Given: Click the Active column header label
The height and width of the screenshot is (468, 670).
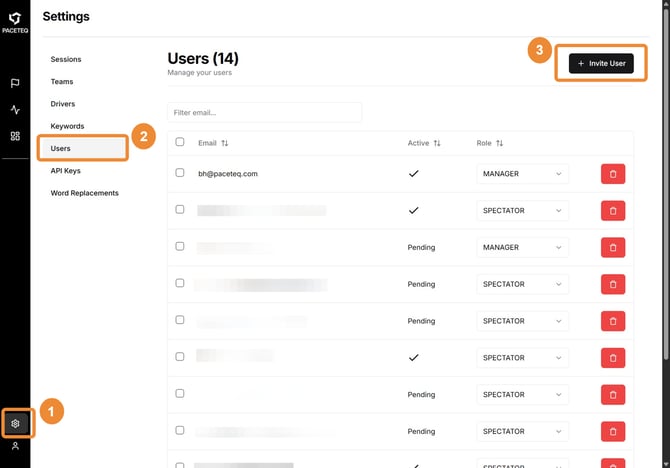Looking at the screenshot, I should [418, 143].
